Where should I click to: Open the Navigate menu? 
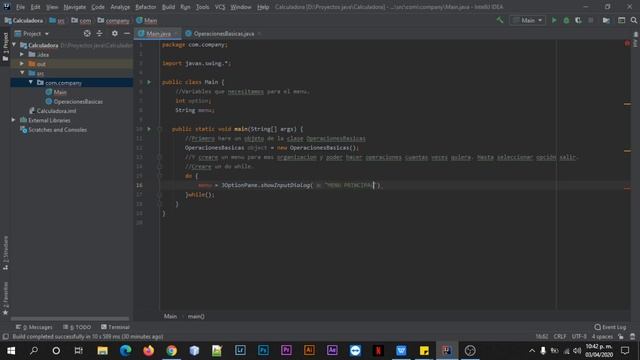75,7
